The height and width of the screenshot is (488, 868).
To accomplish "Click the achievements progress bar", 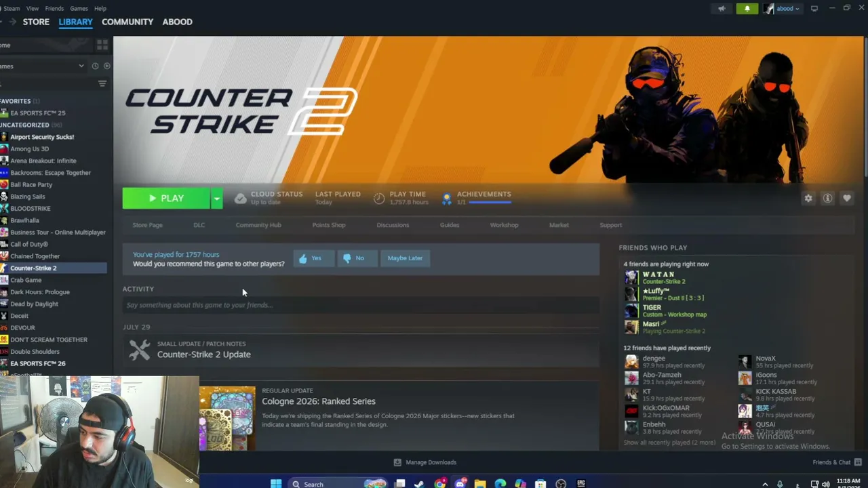I will [489, 202].
